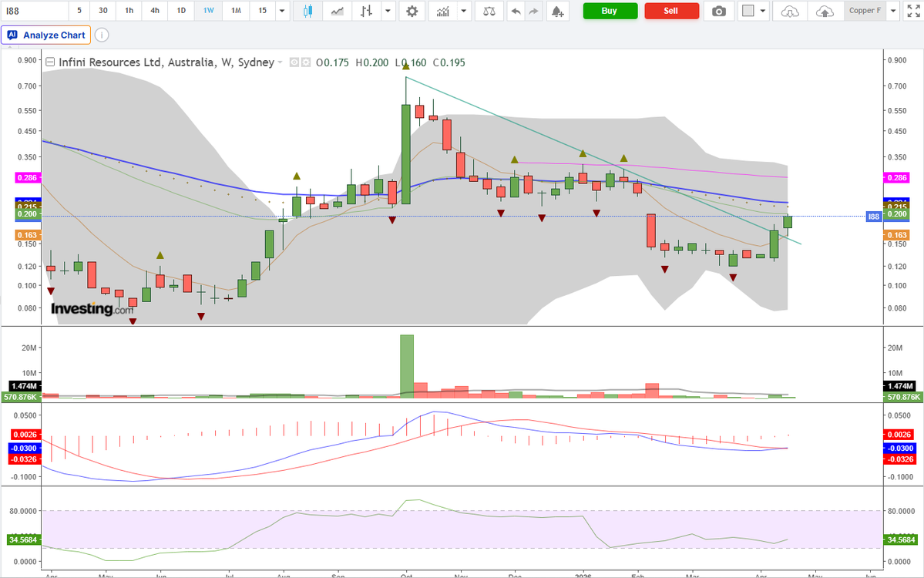This screenshot has width=924, height=578.
Task: Redo the chart action
Action: (x=533, y=11)
